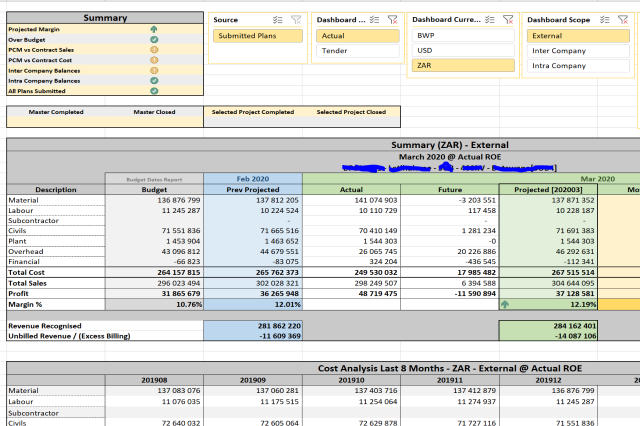Select BWP in the currency slicer
The image size is (640, 426).
point(464,35)
